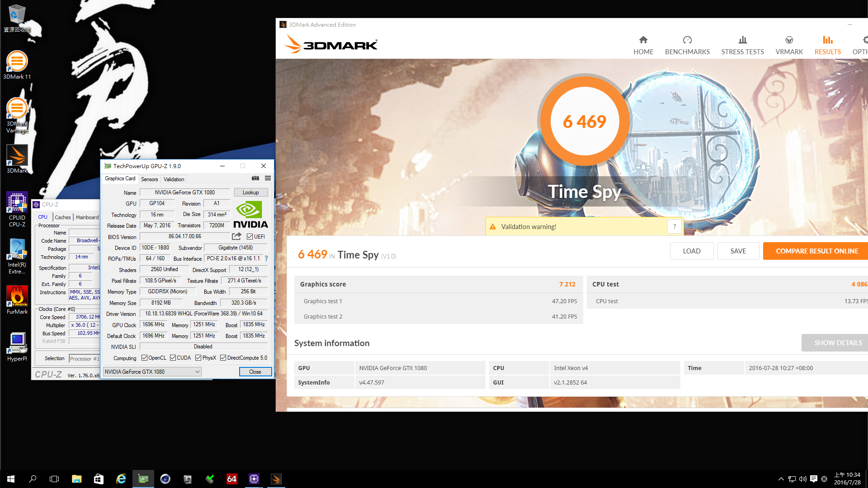Launch 3DMark 11 desktop shortcut
Image resolution: width=868 pixels, height=488 pixels.
click(x=17, y=65)
